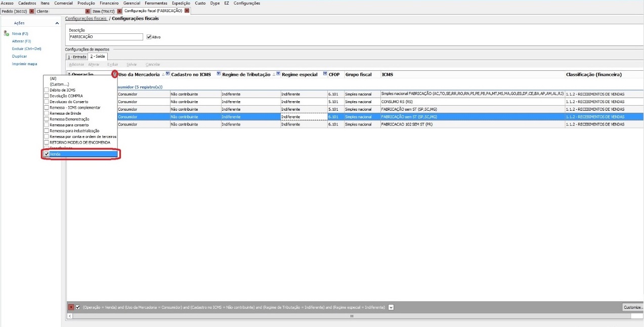Viewport: 644px width, 327px height.
Task: Check Débito de ICMS filter option
Action: 47,90
